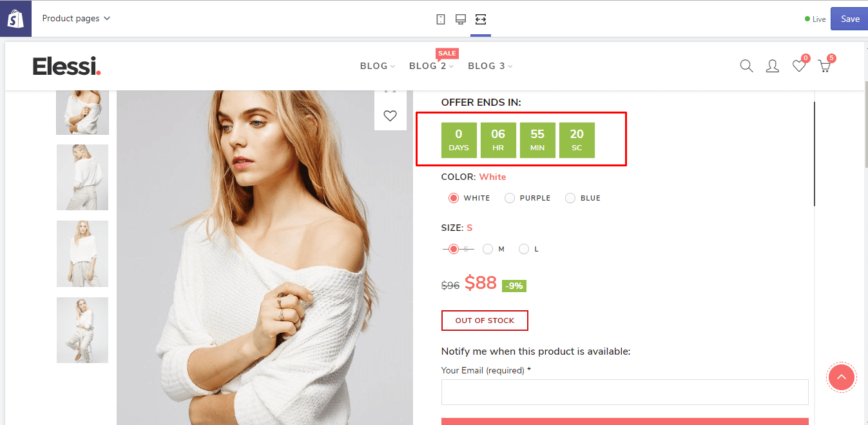Click the Save button

pyautogui.click(x=849, y=19)
